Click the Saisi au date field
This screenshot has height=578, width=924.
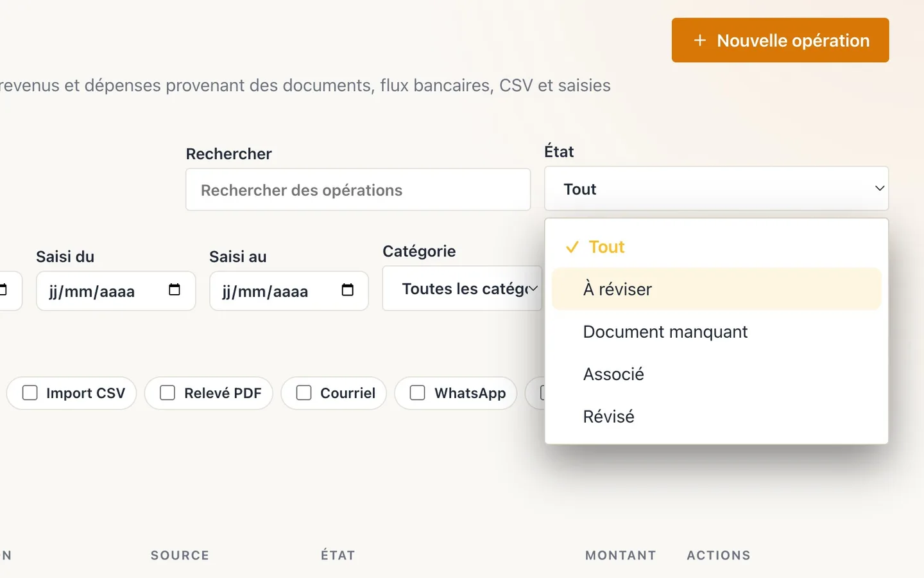coord(289,291)
